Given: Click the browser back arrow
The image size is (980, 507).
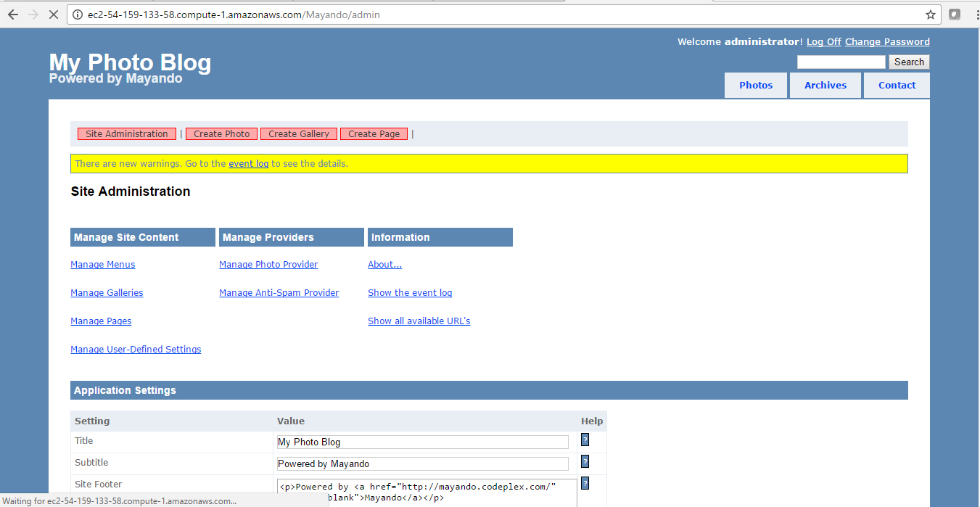Looking at the screenshot, I should click(12, 15).
